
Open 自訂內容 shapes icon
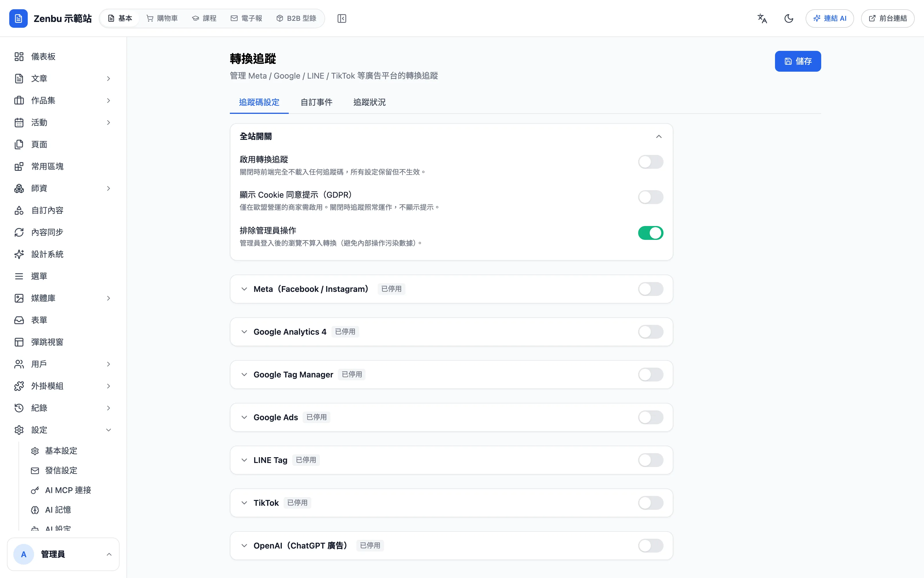(x=19, y=210)
